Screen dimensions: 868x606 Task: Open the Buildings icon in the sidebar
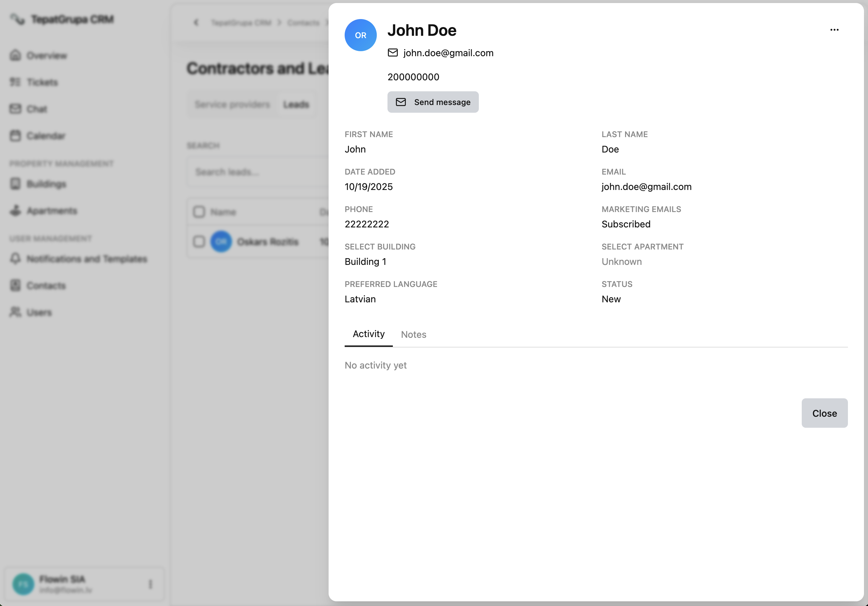tap(15, 184)
